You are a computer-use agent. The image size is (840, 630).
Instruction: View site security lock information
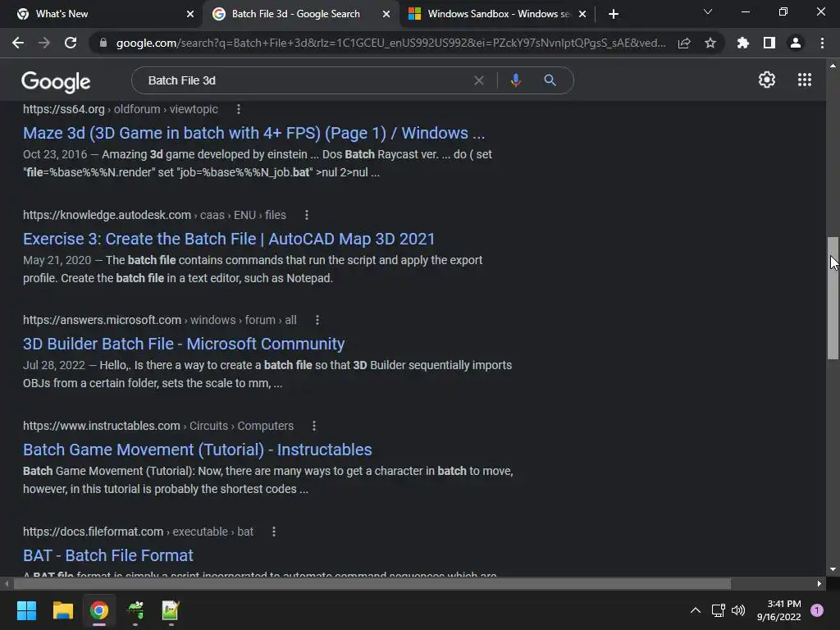103,43
